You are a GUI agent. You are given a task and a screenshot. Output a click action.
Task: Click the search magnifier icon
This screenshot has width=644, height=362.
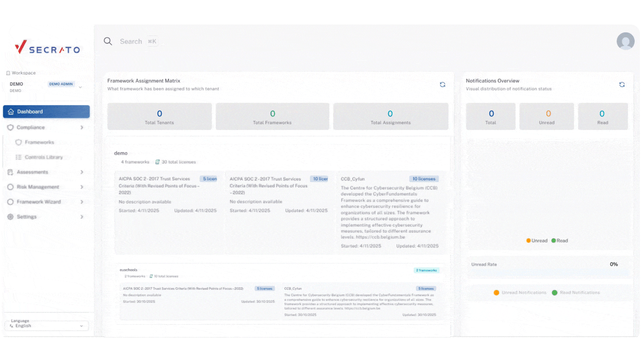click(x=108, y=41)
